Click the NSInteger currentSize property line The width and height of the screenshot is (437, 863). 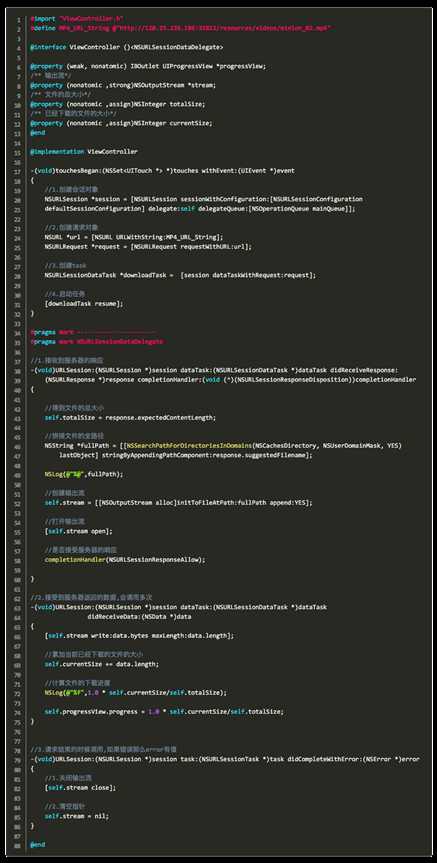tap(121, 123)
